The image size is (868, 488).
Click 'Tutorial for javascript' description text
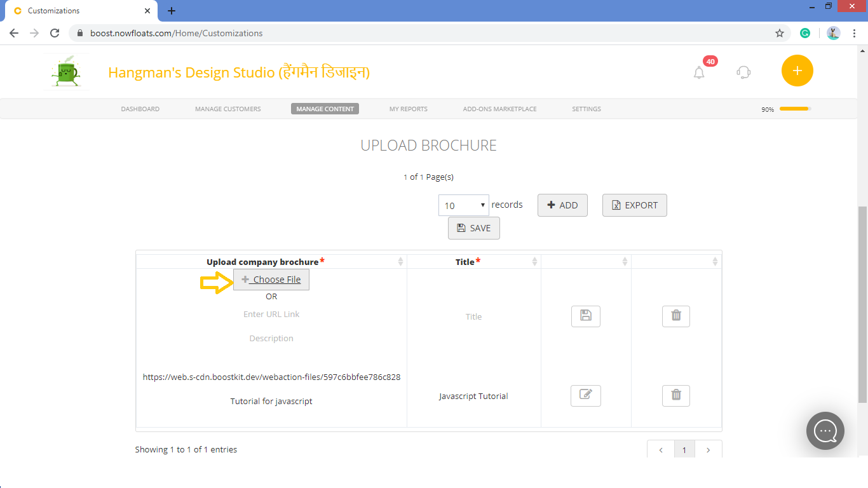271,401
